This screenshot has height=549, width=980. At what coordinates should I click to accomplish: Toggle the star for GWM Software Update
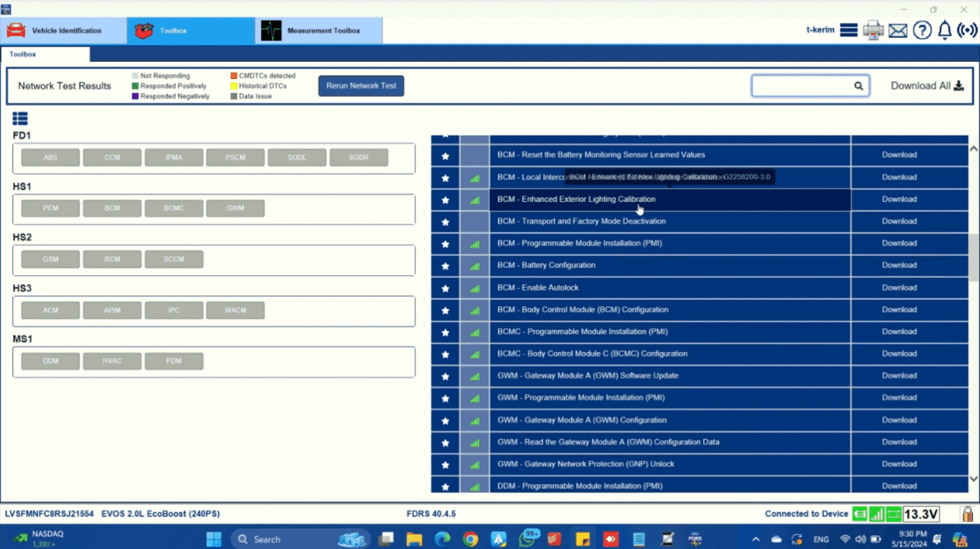click(x=445, y=377)
